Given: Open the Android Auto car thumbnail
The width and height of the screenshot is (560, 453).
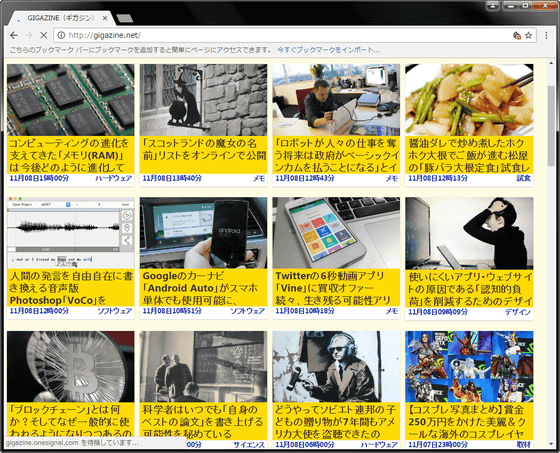Looking at the screenshot, I should click(203, 233).
